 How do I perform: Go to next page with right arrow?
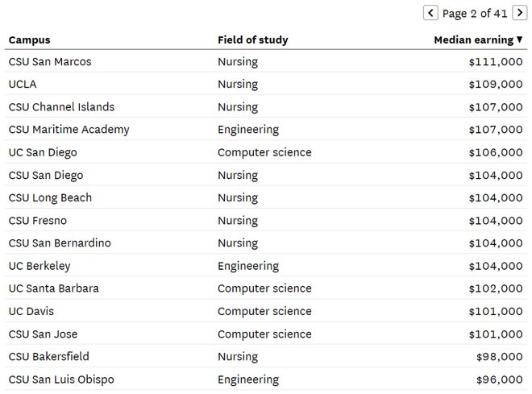[519, 13]
